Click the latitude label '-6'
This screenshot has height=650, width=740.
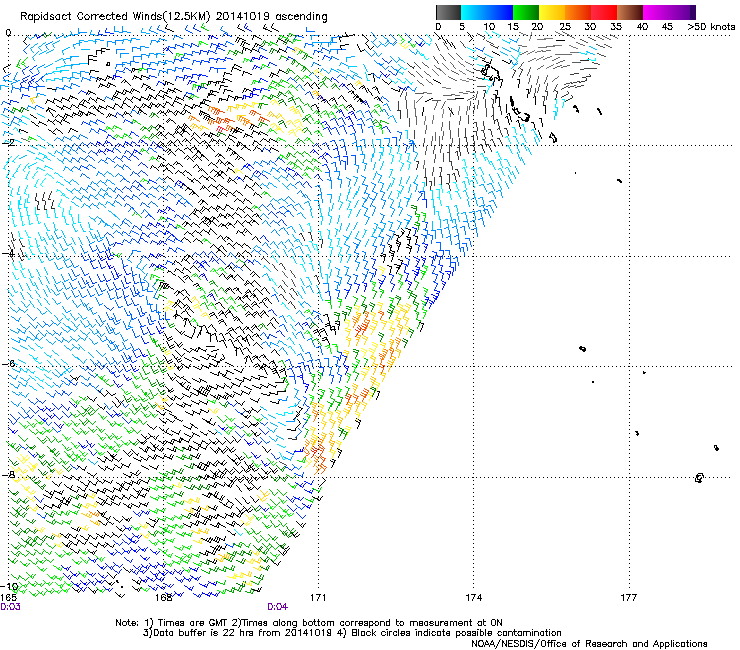(x=8, y=363)
